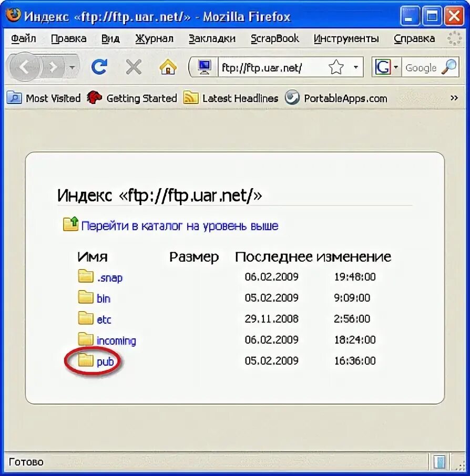Click the Готово status bar text
The width and height of the screenshot is (470, 476).
(26, 462)
